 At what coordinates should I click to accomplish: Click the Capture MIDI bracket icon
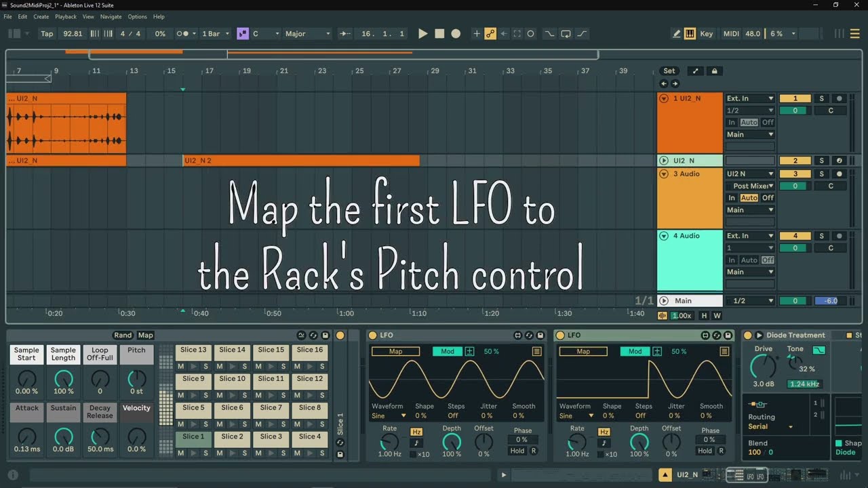[517, 34]
